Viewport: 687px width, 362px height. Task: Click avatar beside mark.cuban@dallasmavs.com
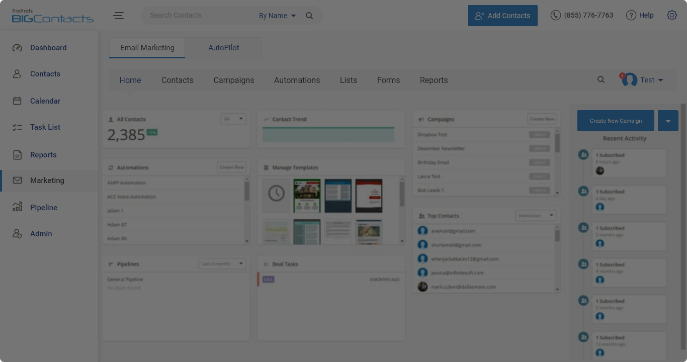423,287
